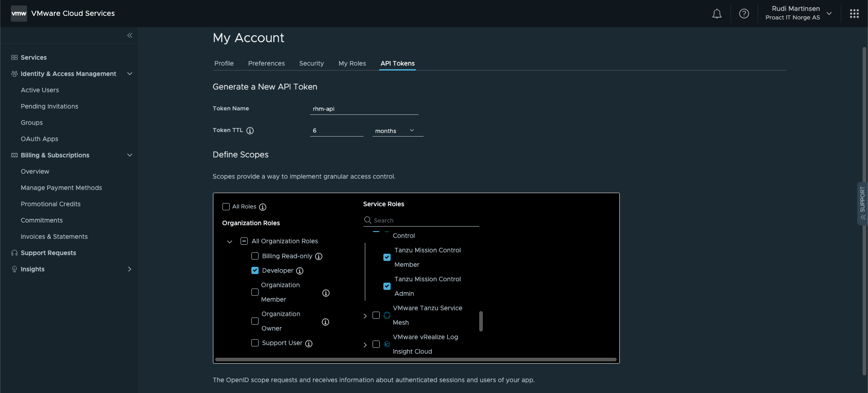Check the VMware Tanzu Service Mesh checkbox
Viewport: 868px width, 393px height.
click(376, 315)
